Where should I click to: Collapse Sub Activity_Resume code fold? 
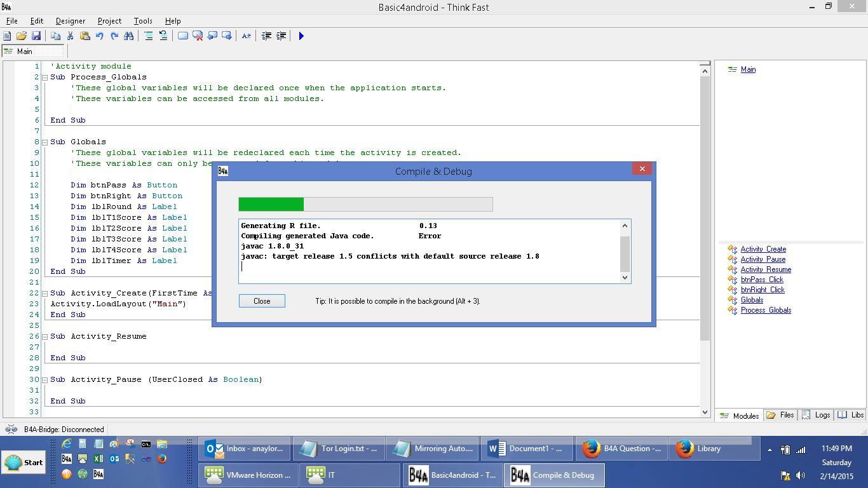point(44,336)
